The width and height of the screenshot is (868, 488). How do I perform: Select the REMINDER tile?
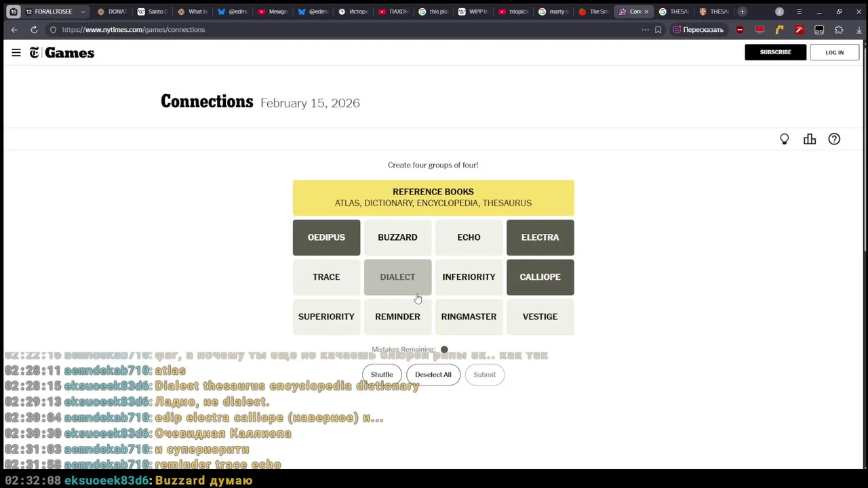[397, 317]
